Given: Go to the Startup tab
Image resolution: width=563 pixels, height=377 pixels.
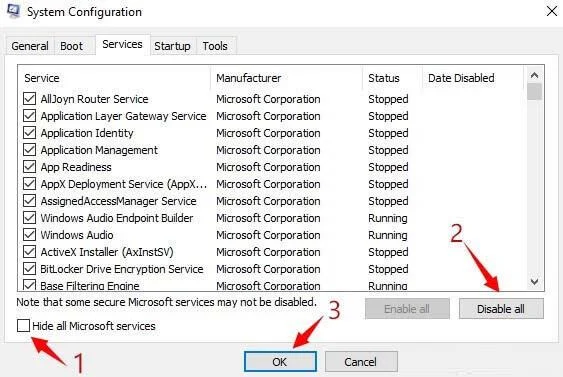Looking at the screenshot, I should tap(172, 46).
